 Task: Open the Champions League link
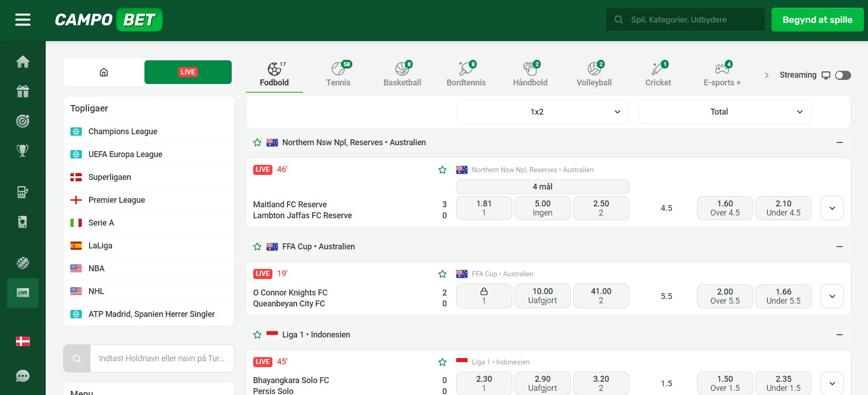coord(122,132)
